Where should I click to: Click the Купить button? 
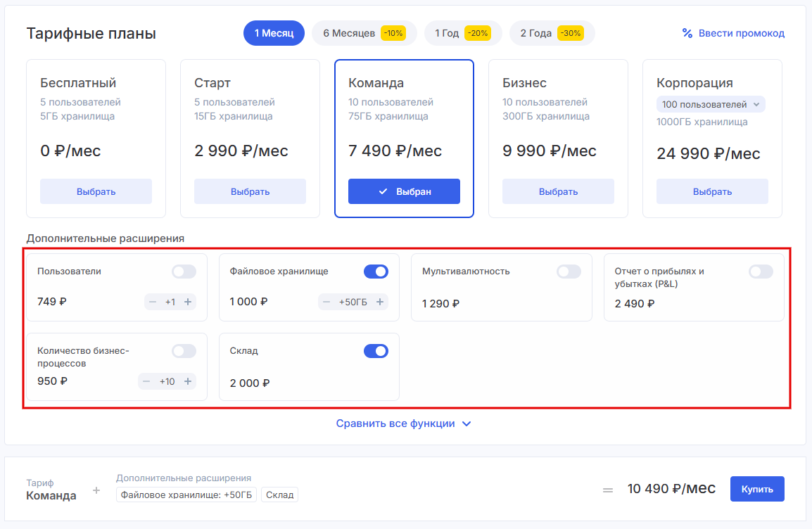(757, 489)
